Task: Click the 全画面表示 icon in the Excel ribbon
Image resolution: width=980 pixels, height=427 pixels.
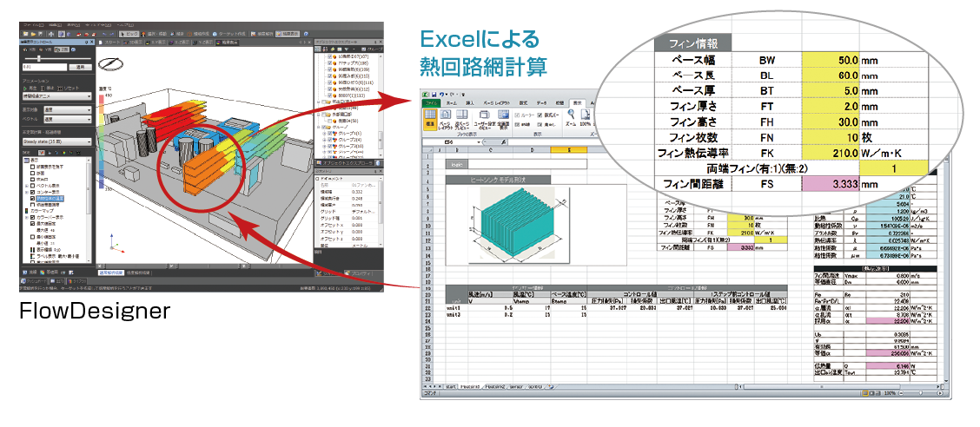Action: (504, 120)
